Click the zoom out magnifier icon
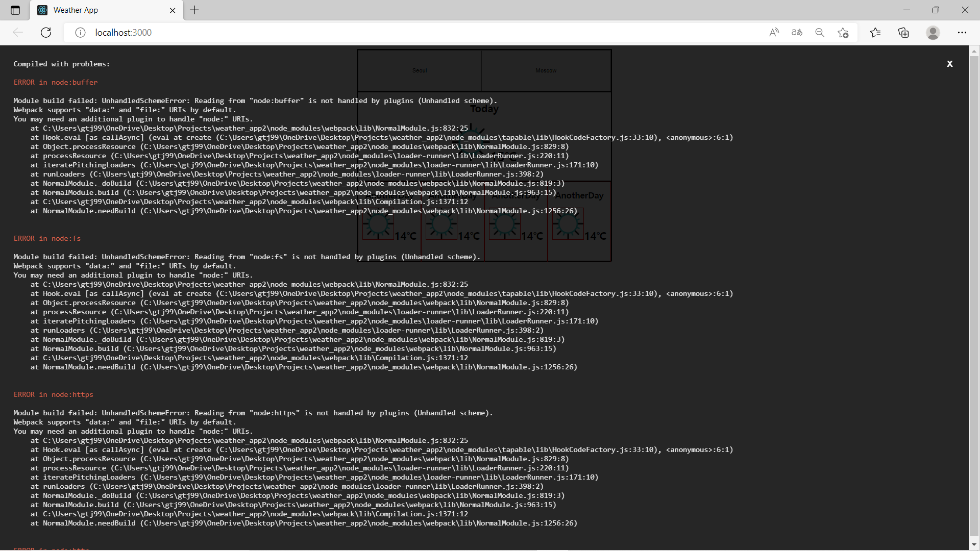 pyautogui.click(x=820, y=33)
